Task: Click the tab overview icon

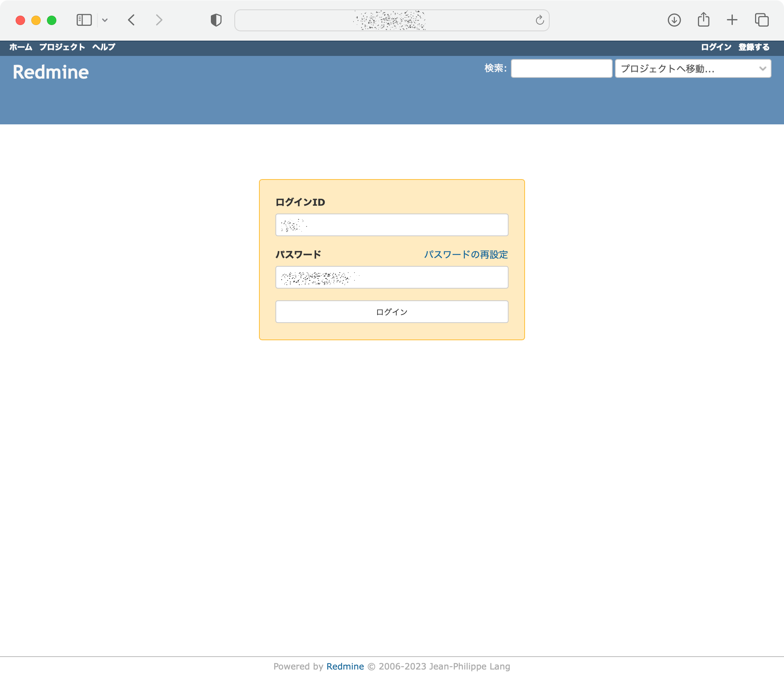Action: pyautogui.click(x=761, y=20)
